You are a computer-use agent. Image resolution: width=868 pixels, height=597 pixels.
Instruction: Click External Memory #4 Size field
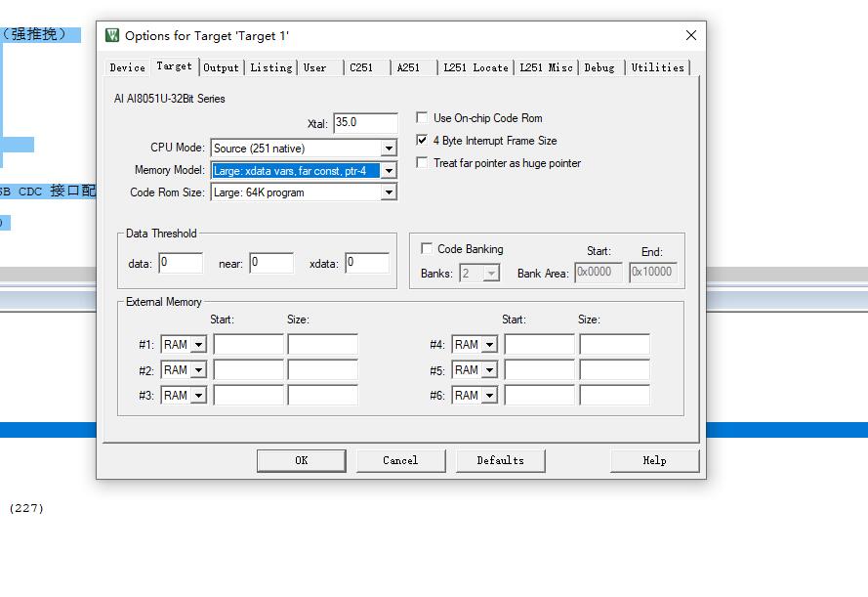coord(614,344)
